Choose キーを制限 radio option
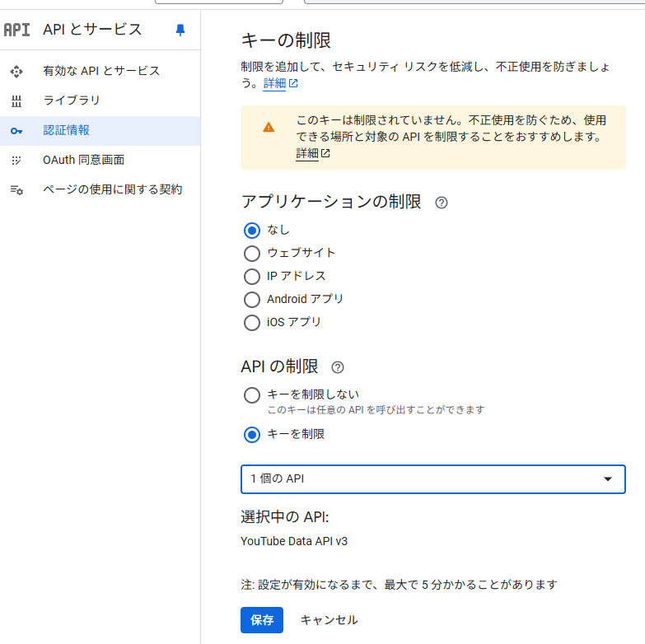 coord(252,435)
